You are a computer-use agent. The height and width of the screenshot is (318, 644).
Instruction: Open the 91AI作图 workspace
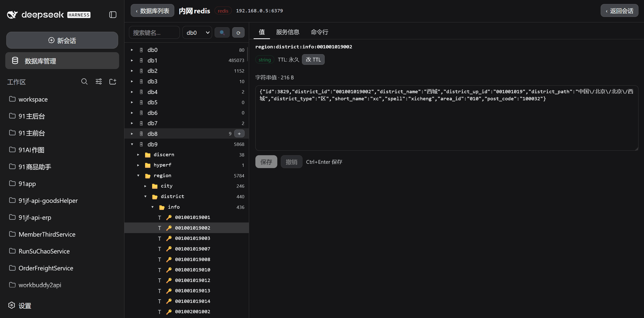62,150
